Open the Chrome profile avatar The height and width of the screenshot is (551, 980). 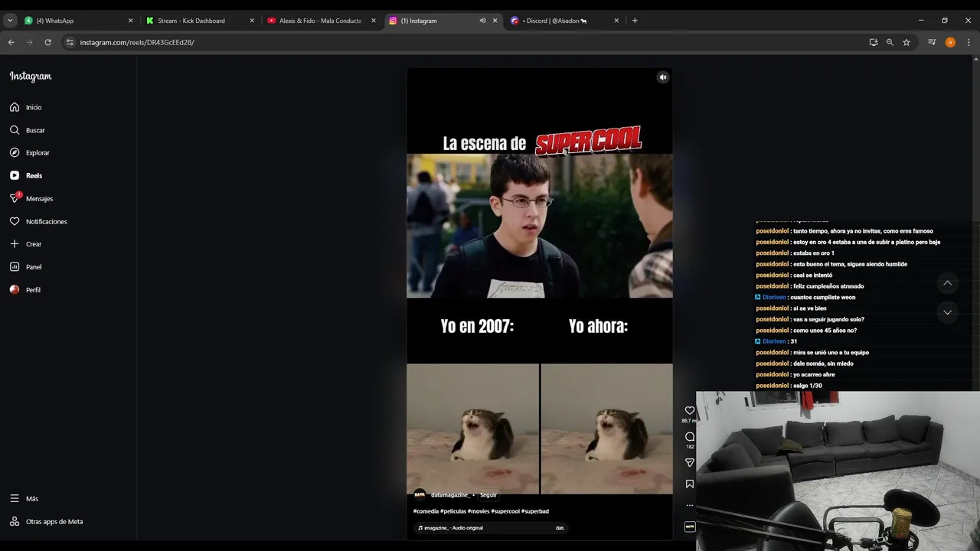pyautogui.click(x=950, y=42)
